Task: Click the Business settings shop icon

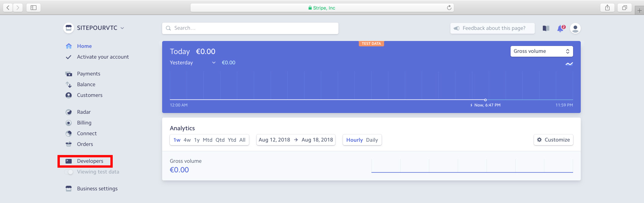Action: click(x=69, y=188)
